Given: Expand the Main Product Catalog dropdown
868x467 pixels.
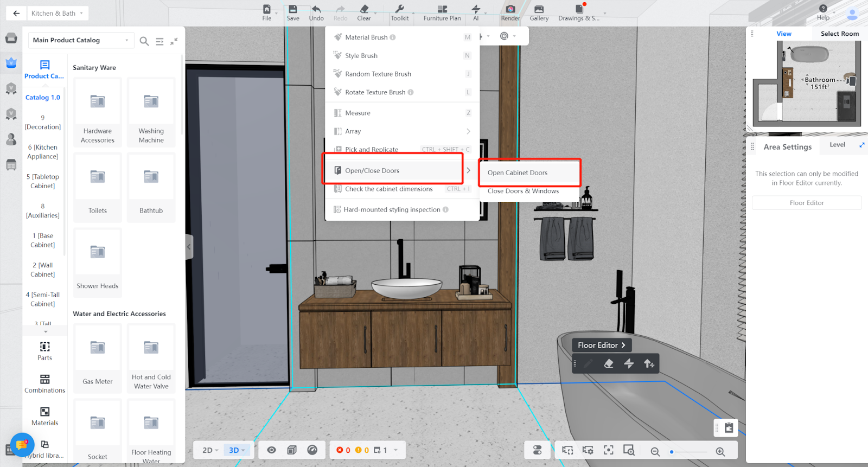Looking at the screenshot, I should click(80, 40).
